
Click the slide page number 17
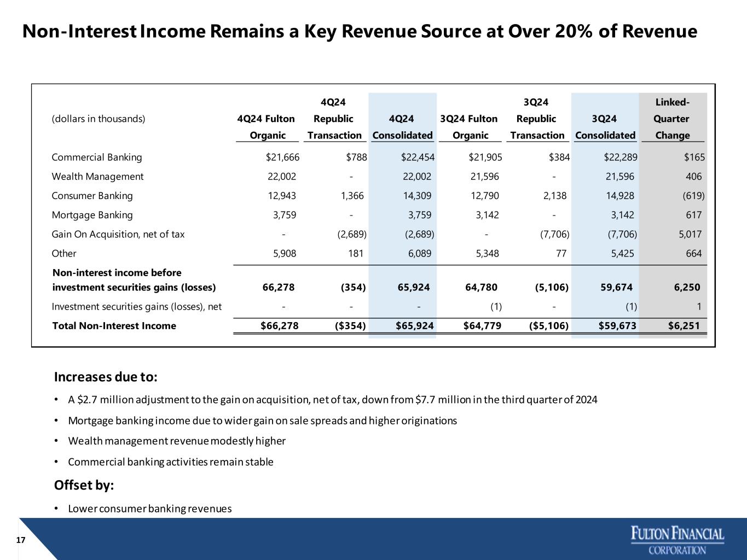tap(21, 540)
